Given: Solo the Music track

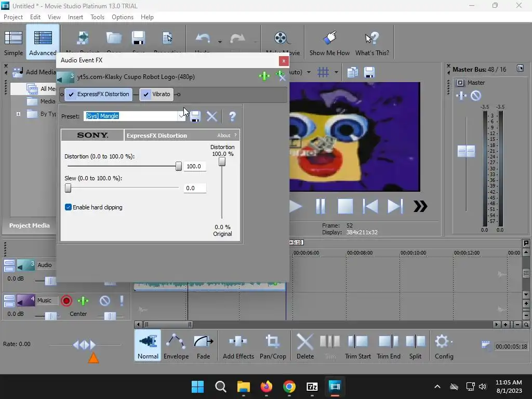Looking at the screenshot, I should click(122, 301).
